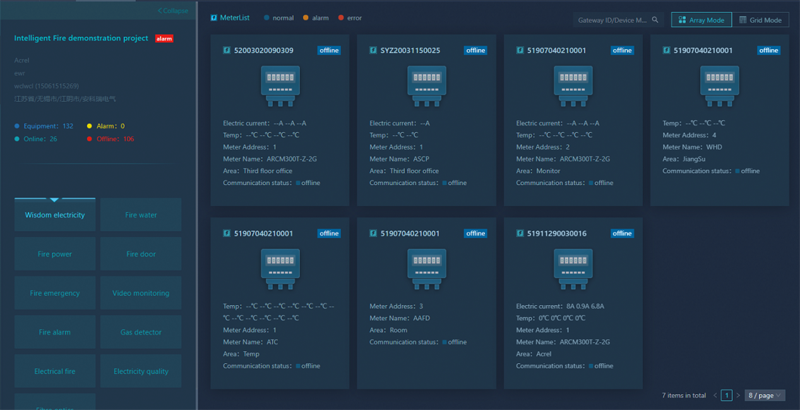This screenshot has height=410, width=800.
Task: Select the Wisdom electricity tab
Action: pos(55,215)
